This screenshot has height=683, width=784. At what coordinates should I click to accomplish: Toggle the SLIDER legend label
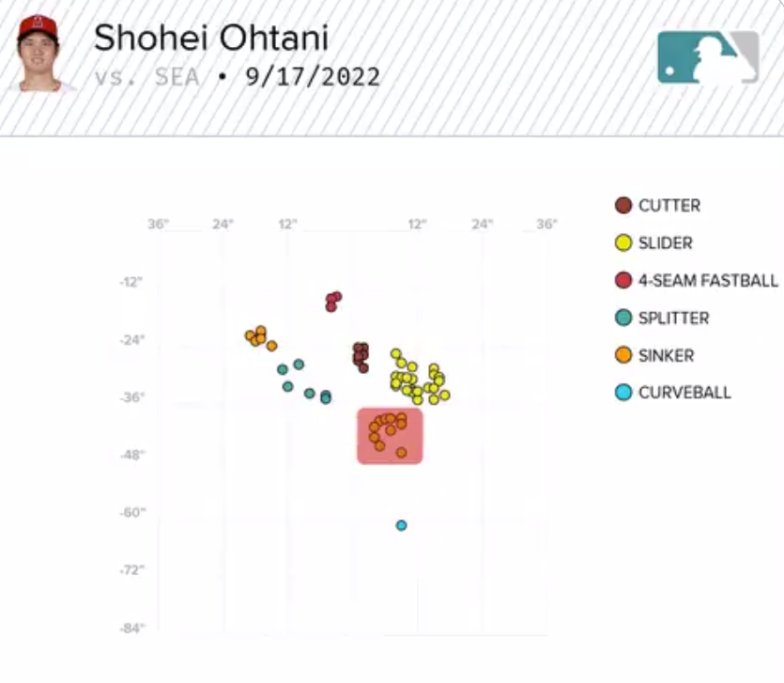coord(666,243)
